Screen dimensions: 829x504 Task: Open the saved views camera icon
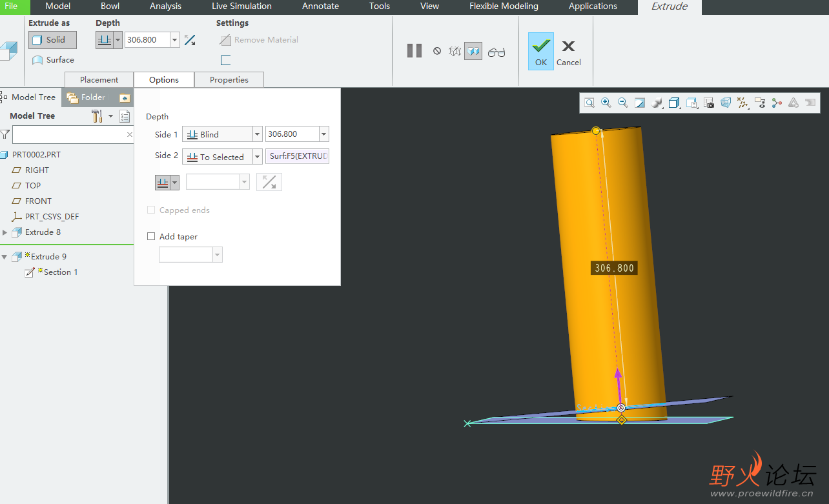[708, 103]
